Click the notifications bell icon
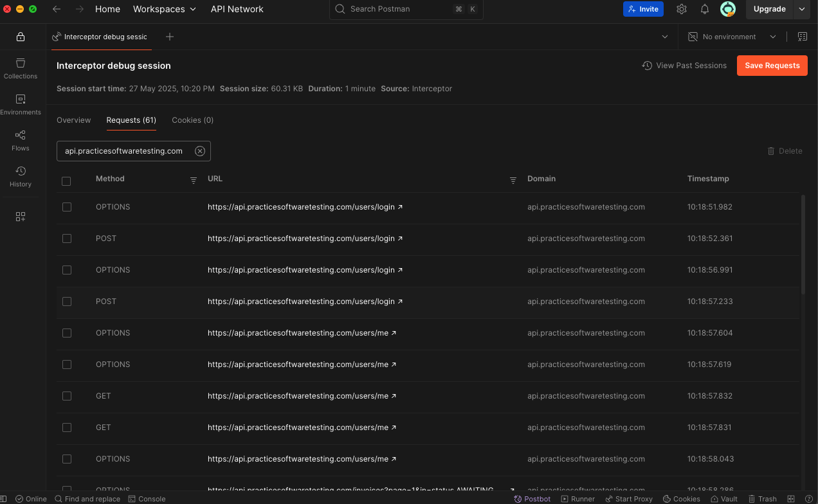The width and height of the screenshot is (818, 504). pos(705,9)
